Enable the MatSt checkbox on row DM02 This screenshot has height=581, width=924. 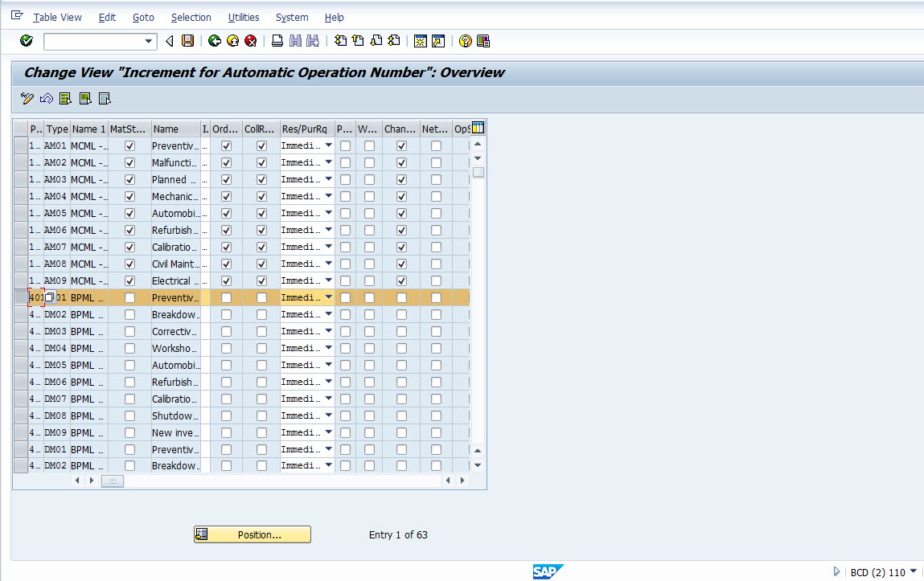click(129, 314)
